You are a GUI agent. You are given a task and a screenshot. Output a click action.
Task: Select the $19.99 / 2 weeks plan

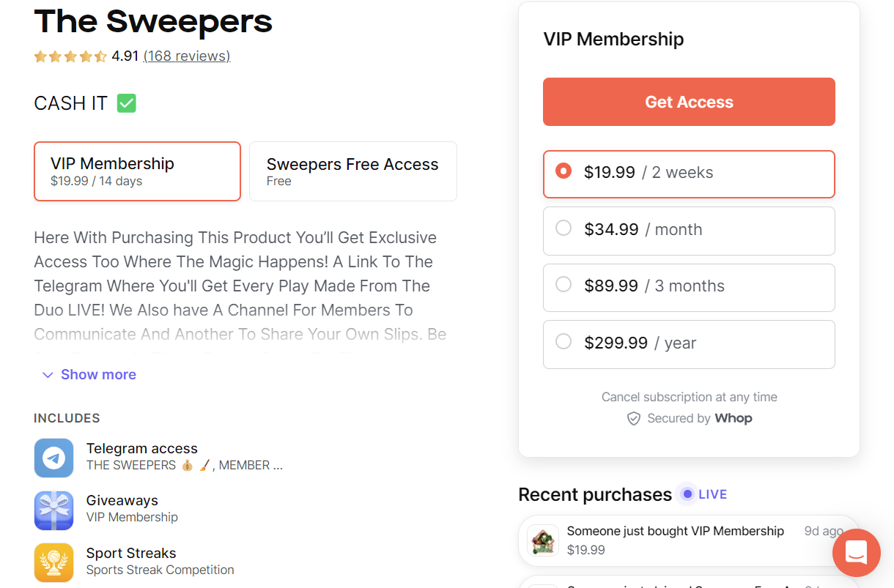(689, 174)
